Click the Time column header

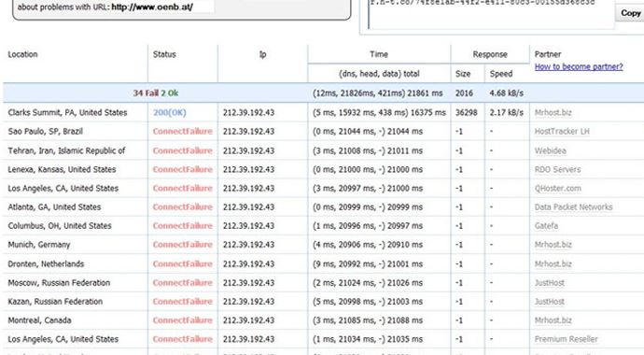click(x=379, y=54)
